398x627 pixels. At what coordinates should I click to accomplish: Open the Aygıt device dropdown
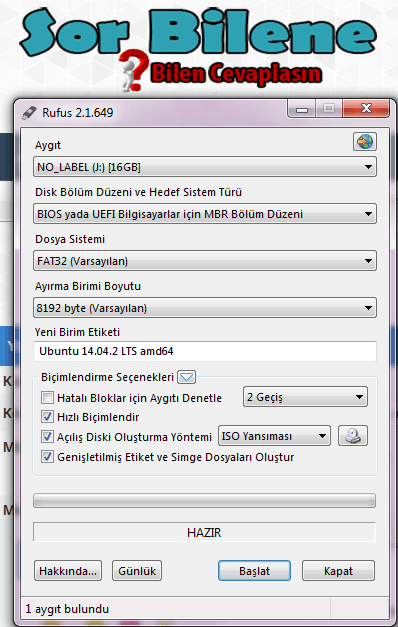click(205, 167)
